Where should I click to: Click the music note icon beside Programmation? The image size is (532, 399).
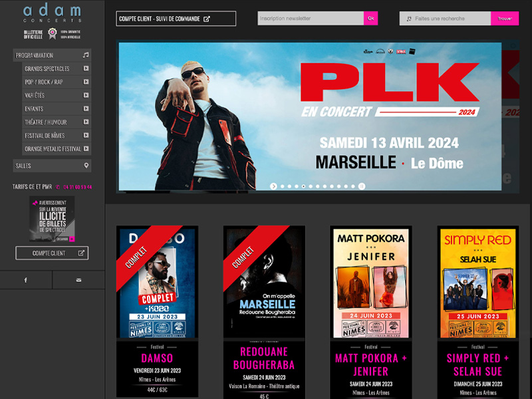[x=86, y=55]
